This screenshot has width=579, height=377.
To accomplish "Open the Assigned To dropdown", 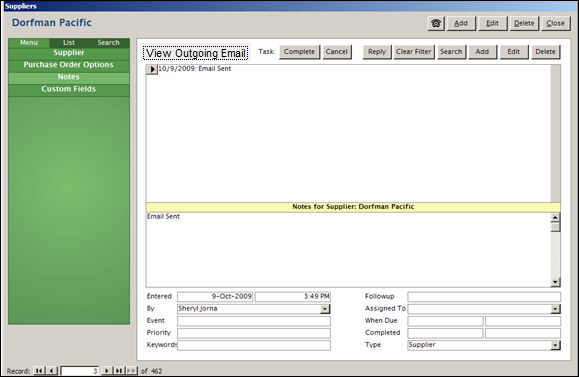I will [x=555, y=309].
